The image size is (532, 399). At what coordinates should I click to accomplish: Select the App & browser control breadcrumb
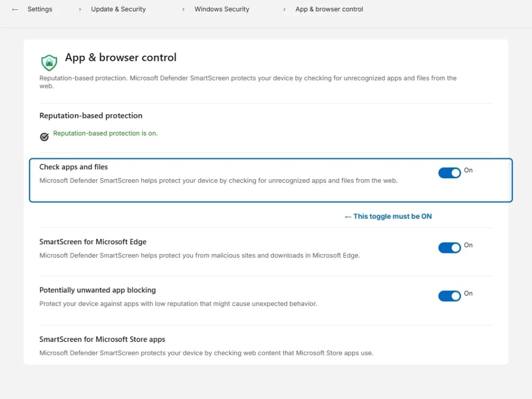(329, 9)
